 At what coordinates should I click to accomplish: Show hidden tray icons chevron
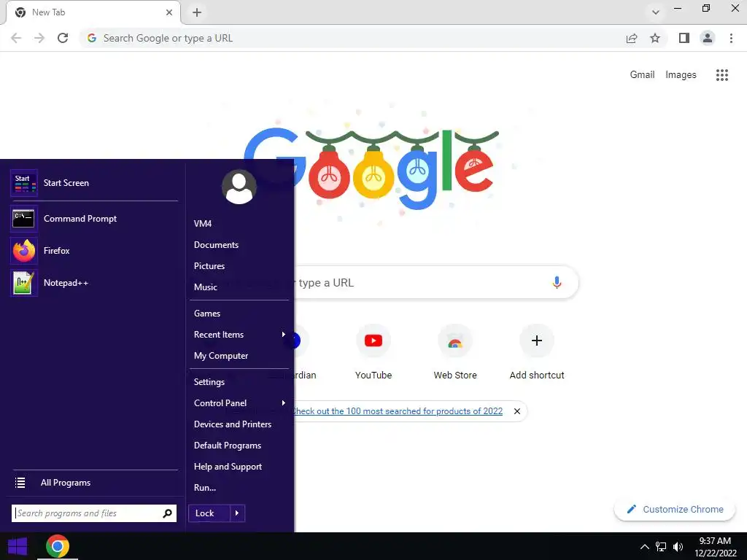pyautogui.click(x=645, y=547)
